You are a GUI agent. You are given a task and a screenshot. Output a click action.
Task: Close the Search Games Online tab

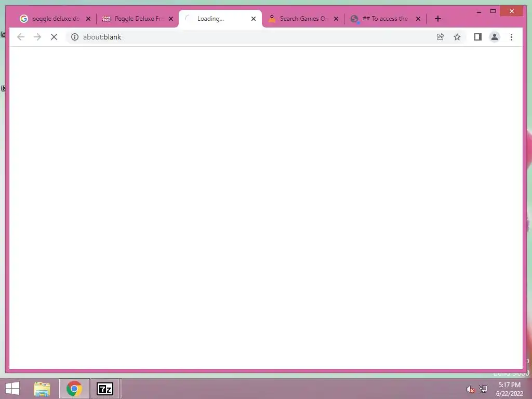click(336, 19)
